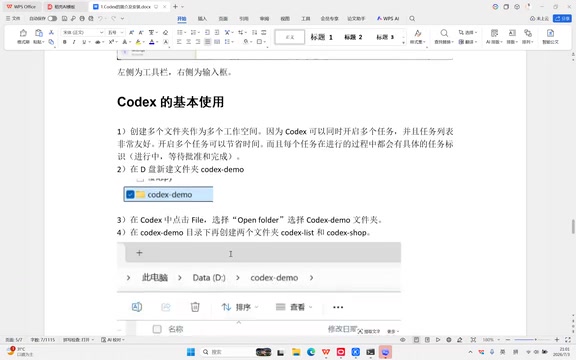Toggle the auto-save switch

[x=52, y=18]
